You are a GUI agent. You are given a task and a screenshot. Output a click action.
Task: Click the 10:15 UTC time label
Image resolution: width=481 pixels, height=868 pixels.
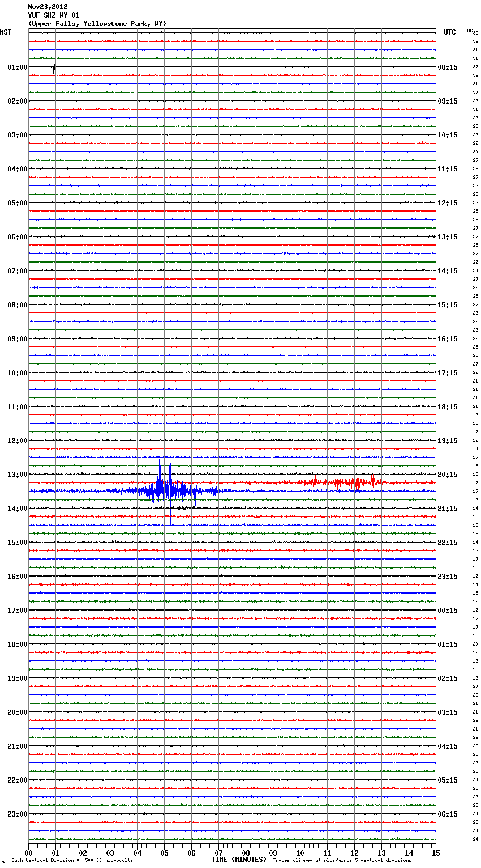click(x=448, y=135)
